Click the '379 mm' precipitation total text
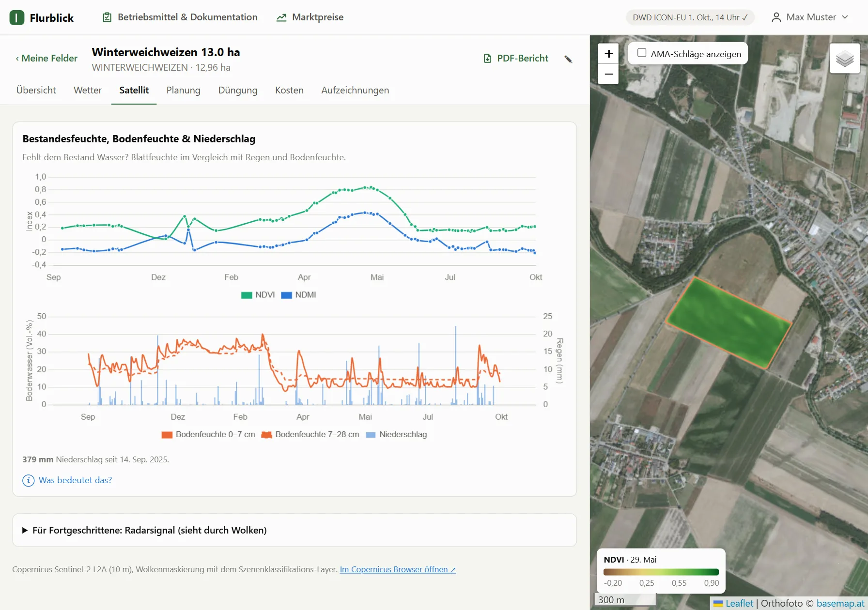868x610 pixels. point(38,459)
